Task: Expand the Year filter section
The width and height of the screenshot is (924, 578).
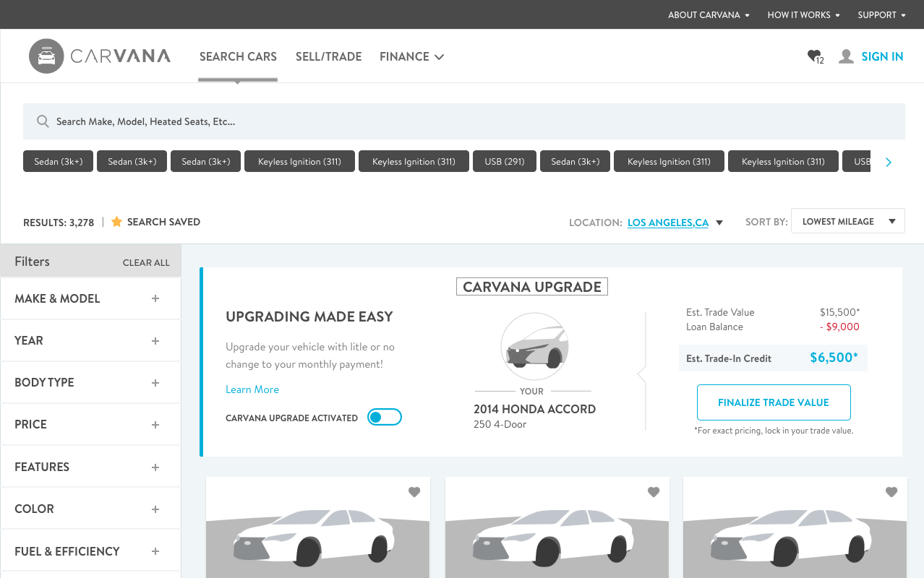Action: [x=90, y=340]
